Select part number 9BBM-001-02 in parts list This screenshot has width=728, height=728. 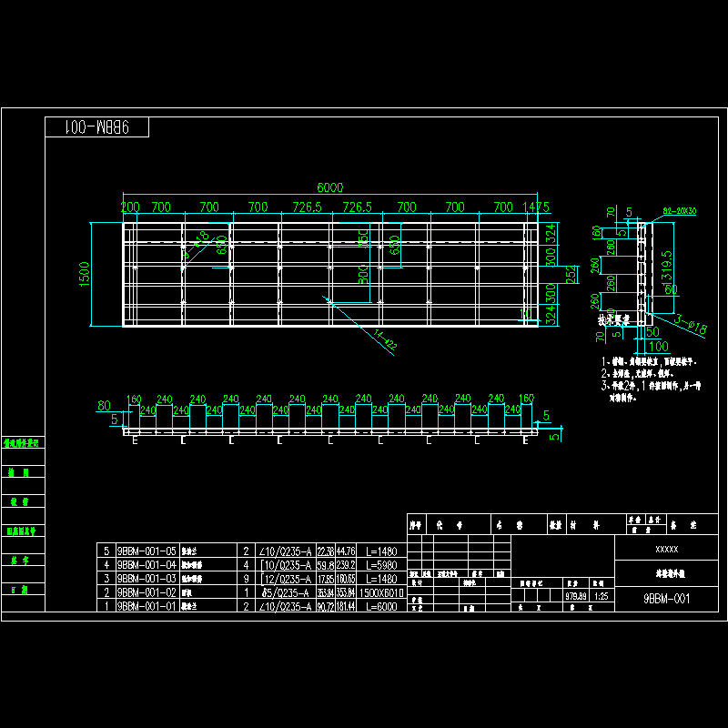coord(147,592)
